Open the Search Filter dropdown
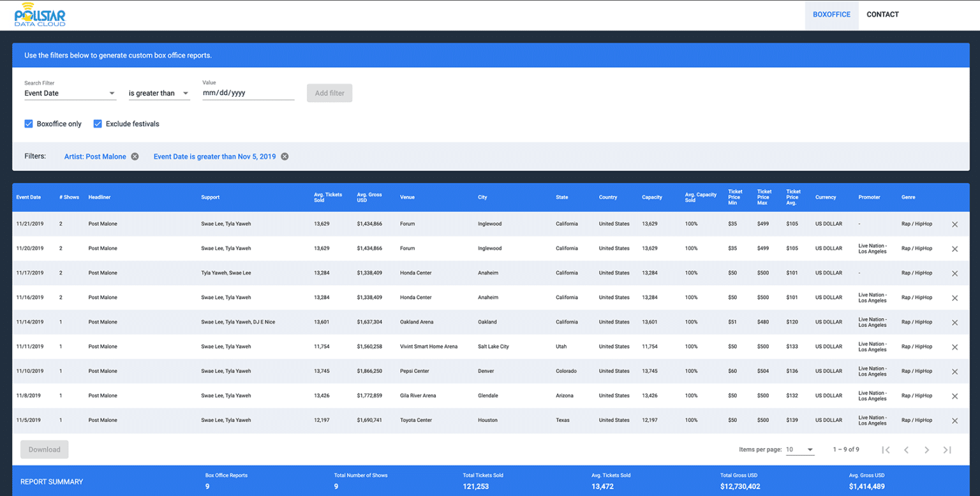The image size is (980, 496). click(70, 93)
